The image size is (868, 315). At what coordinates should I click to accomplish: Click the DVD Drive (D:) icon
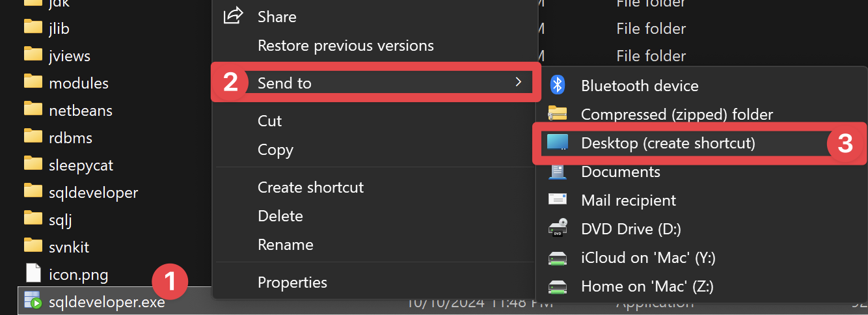558,228
